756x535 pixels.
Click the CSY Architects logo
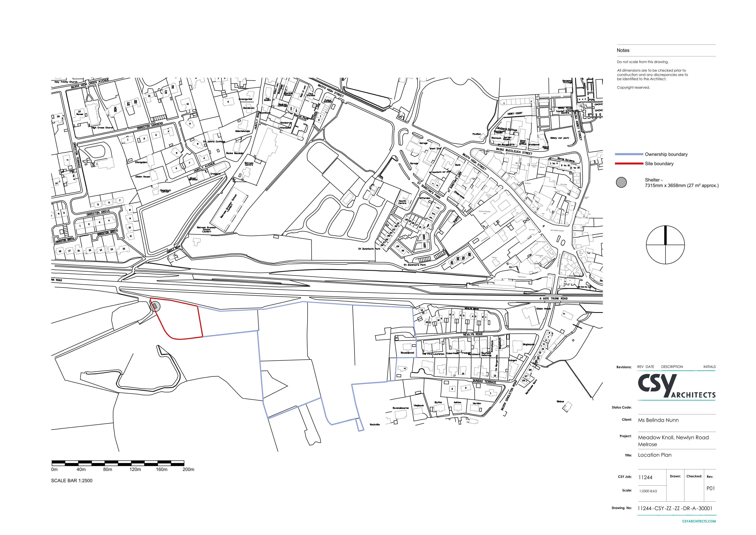(677, 386)
